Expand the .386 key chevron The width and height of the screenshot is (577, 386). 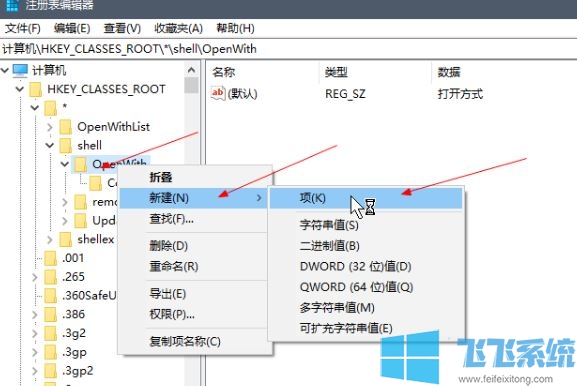(35, 315)
